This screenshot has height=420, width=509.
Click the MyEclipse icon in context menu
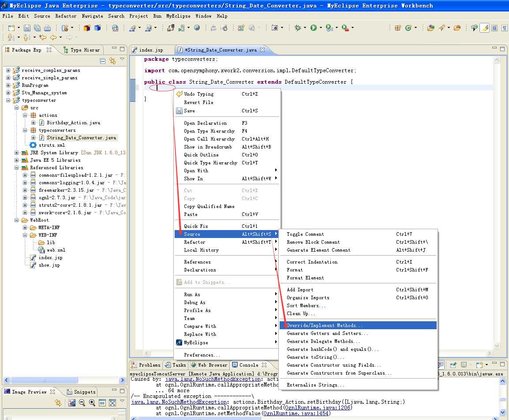click(179, 342)
